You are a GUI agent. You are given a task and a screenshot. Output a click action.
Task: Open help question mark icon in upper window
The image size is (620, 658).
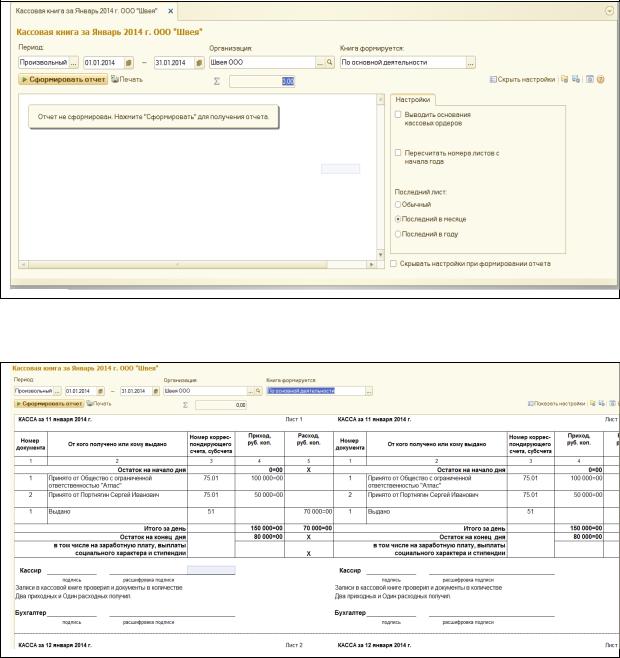point(601,79)
